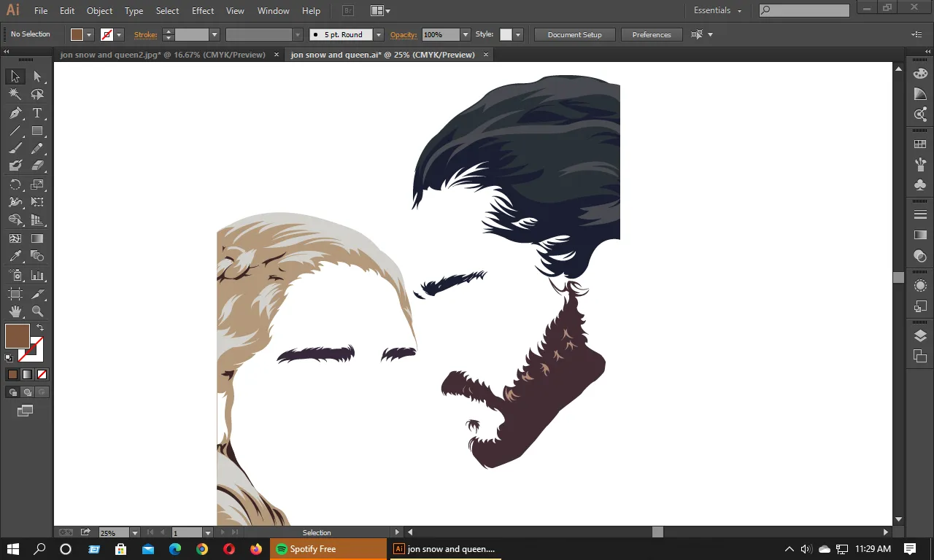The height and width of the screenshot is (560, 934).
Task: Swap fill and stroke colors arrow
Action: pos(40,328)
